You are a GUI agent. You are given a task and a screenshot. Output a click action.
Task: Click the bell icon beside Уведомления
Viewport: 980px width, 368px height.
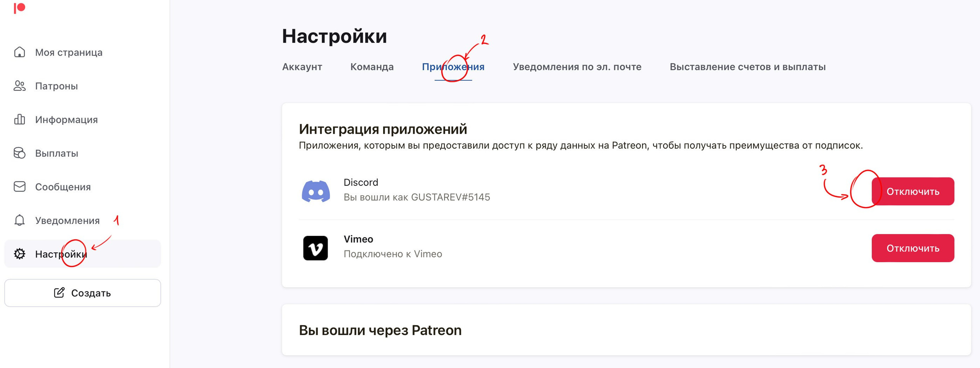coord(20,220)
